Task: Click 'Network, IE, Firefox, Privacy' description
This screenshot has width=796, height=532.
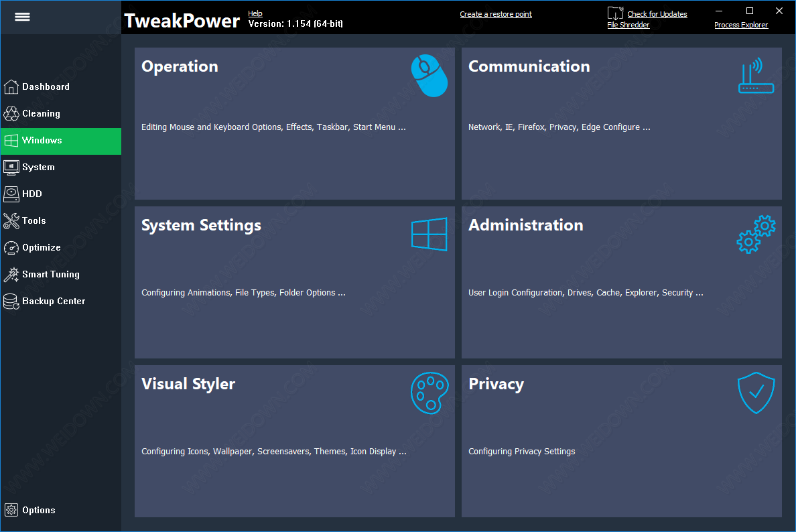Action: [x=559, y=127]
